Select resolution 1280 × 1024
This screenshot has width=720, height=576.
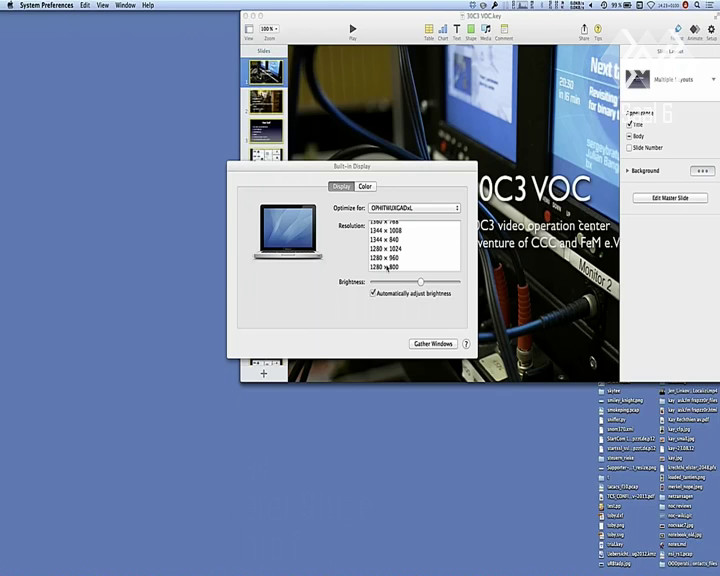point(414,249)
